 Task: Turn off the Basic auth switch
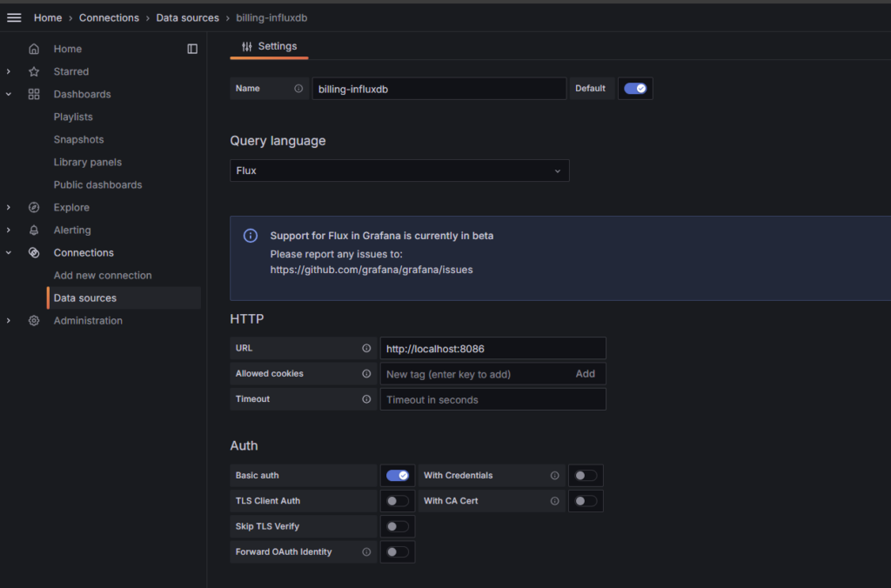click(x=398, y=476)
